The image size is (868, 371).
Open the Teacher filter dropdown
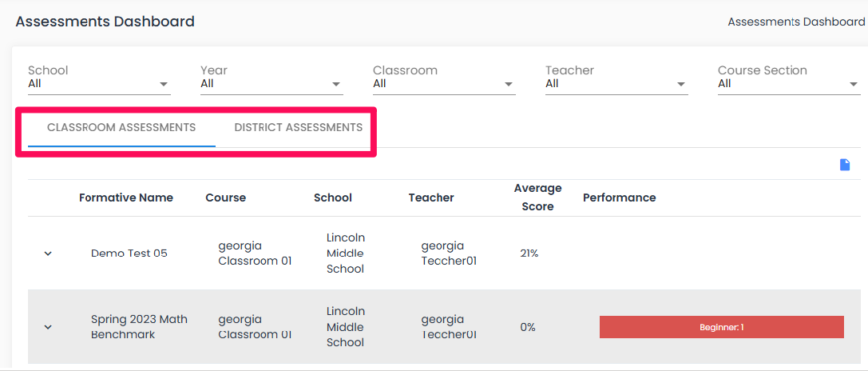(x=616, y=83)
